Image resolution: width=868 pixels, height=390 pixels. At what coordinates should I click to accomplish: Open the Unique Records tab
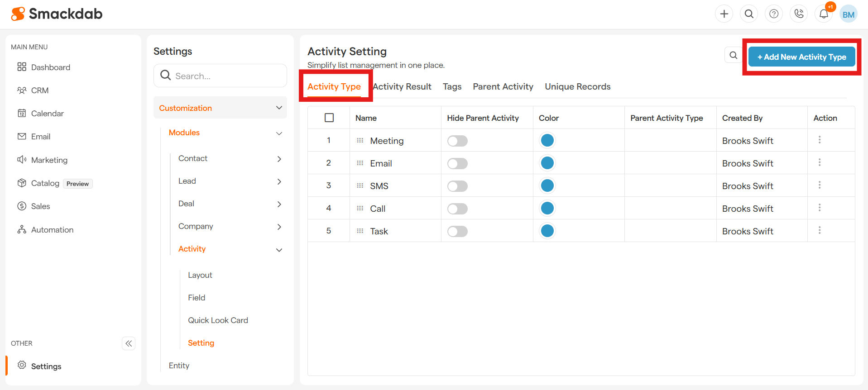click(577, 86)
